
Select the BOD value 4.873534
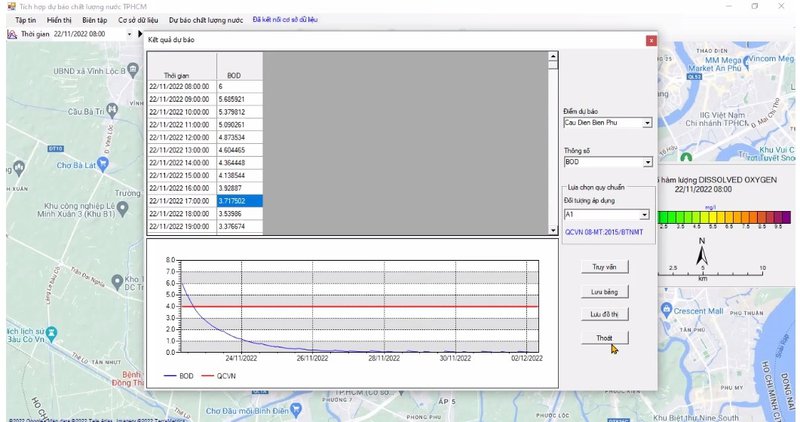[x=240, y=138]
